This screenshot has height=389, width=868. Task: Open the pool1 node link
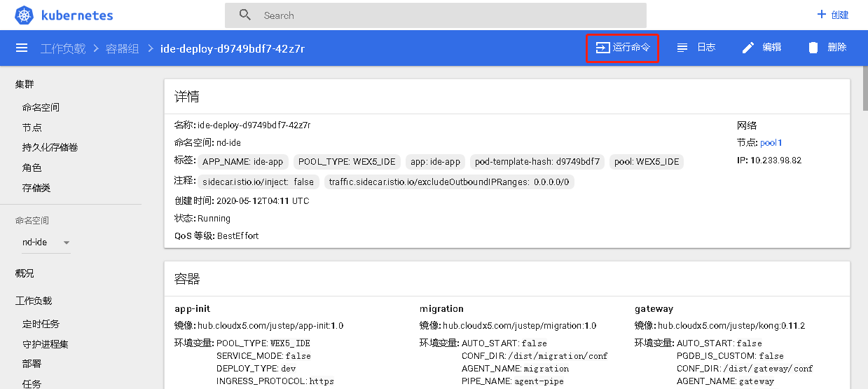click(x=771, y=142)
